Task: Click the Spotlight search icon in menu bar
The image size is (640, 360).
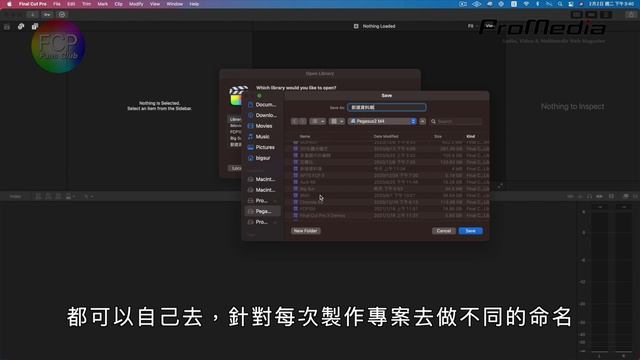Action: [560, 4]
